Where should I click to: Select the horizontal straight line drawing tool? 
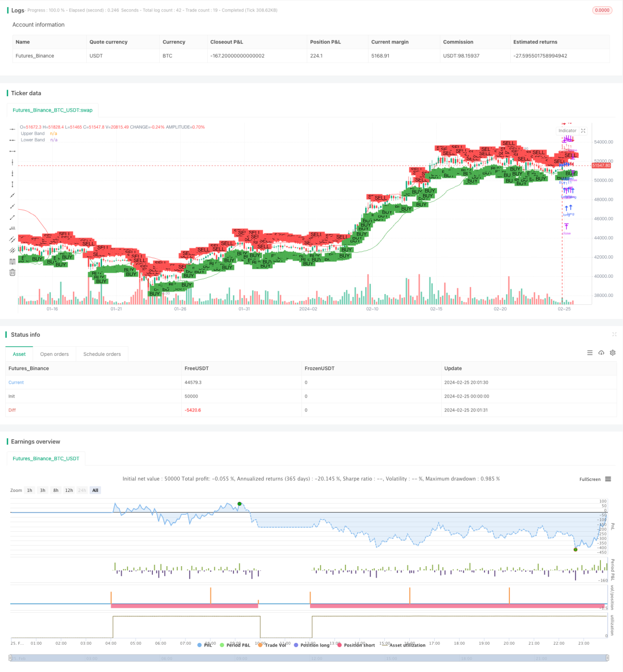coord(12,129)
